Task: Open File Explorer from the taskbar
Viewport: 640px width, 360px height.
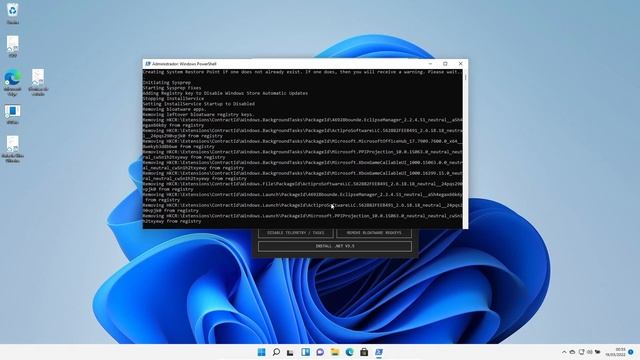Action: 335,352
